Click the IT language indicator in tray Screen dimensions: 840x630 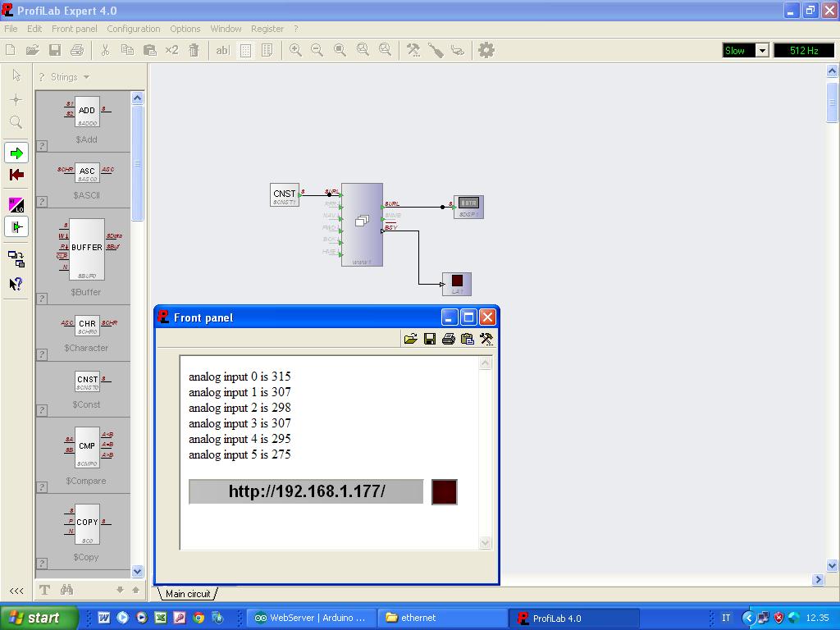click(x=726, y=618)
